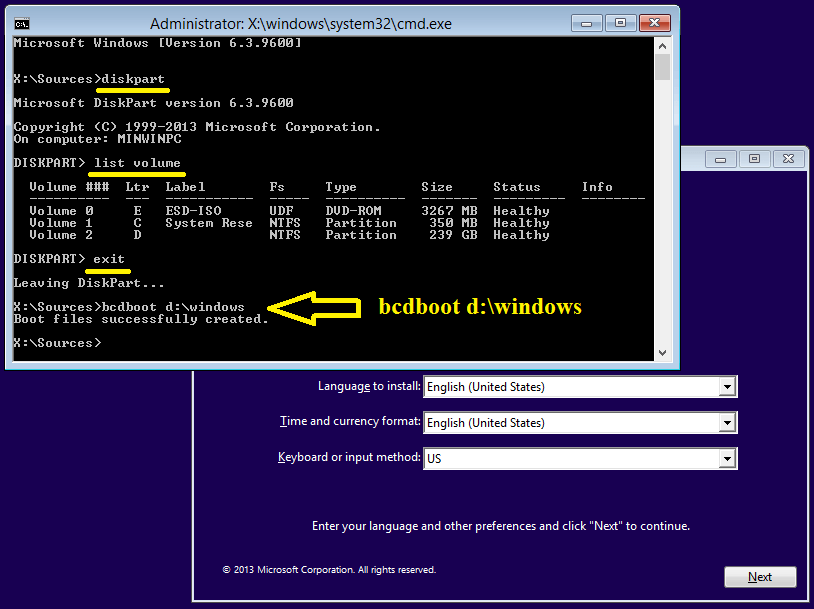Click the highlighted list volume command text

(138, 162)
